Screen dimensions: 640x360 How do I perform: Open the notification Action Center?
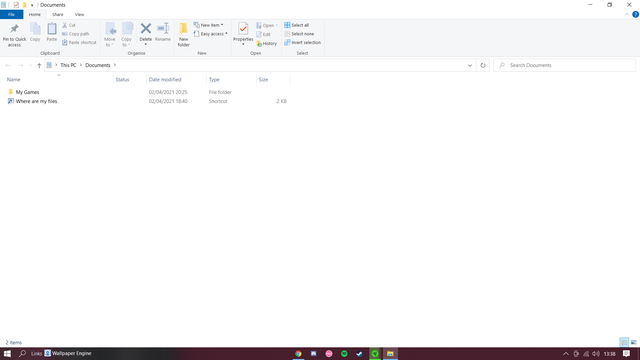tap(627, 354)
